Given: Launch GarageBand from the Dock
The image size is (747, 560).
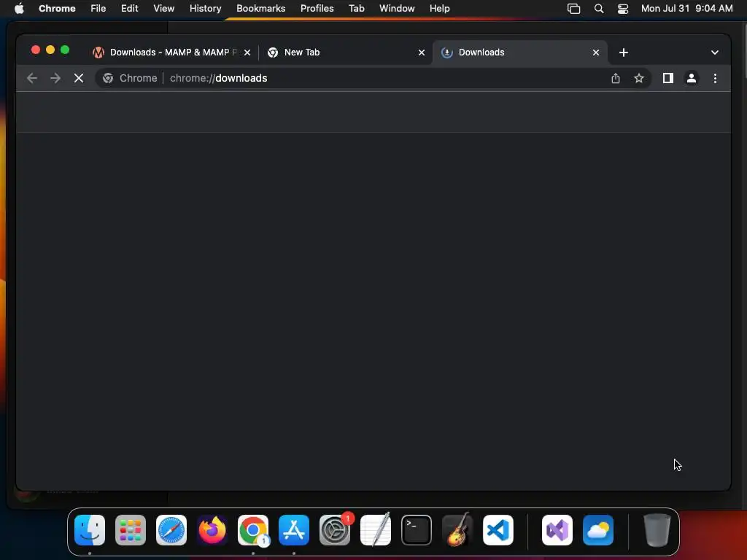Looking at the screenshot, I should tap(457, 530).
